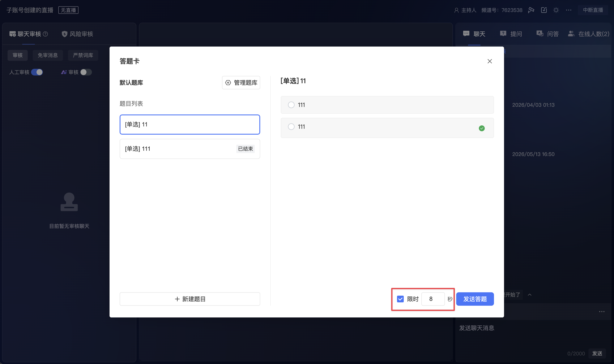Select question [单选] 111 marked 已结束
Screen dimensions: 614x364
pos(190,149)
